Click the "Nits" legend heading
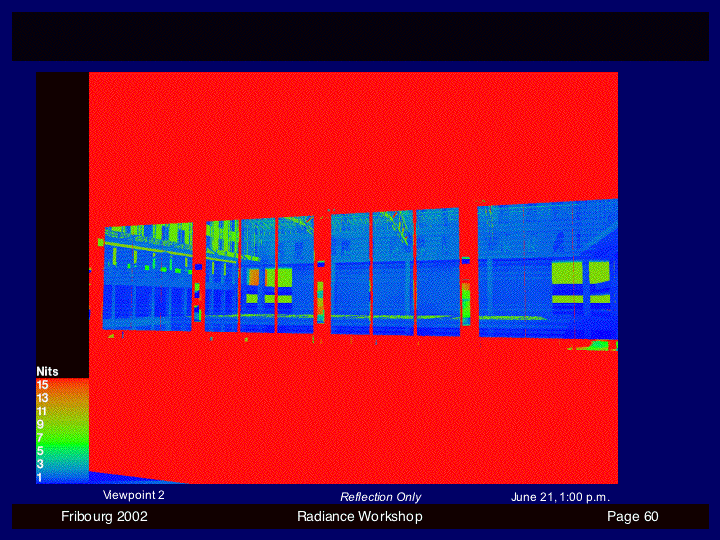 (47, 372)
